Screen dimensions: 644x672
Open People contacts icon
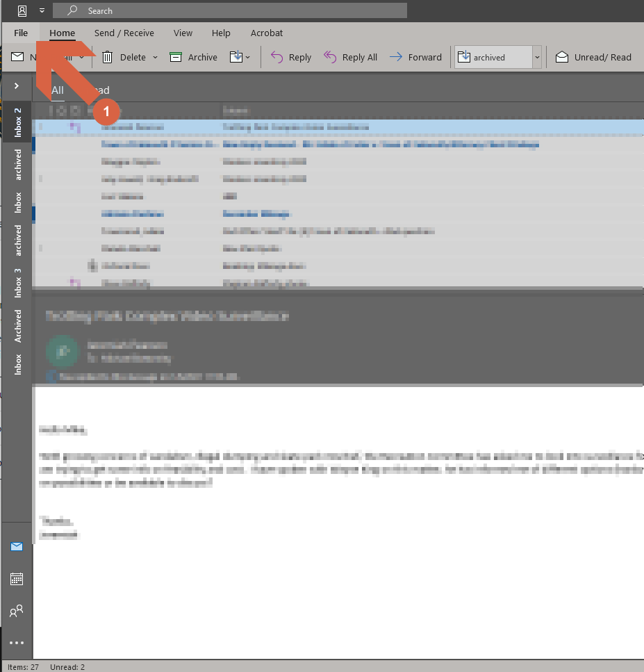click(x=17, y=611)
